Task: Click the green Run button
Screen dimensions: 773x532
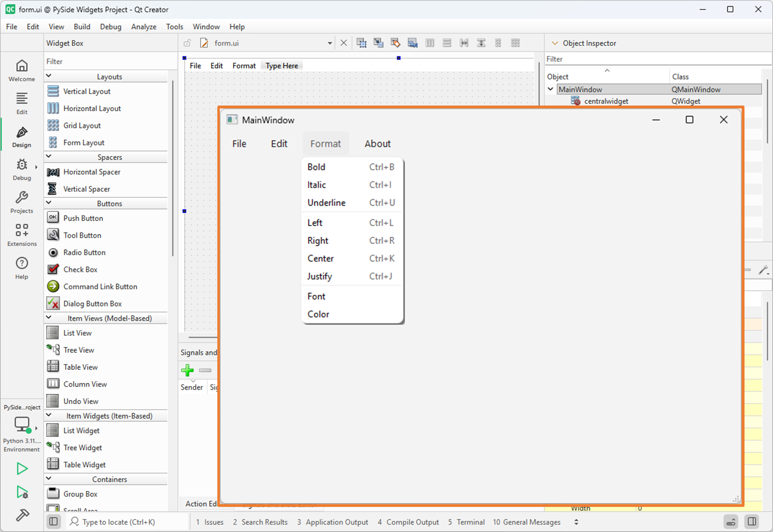Action: click(22, 469)
